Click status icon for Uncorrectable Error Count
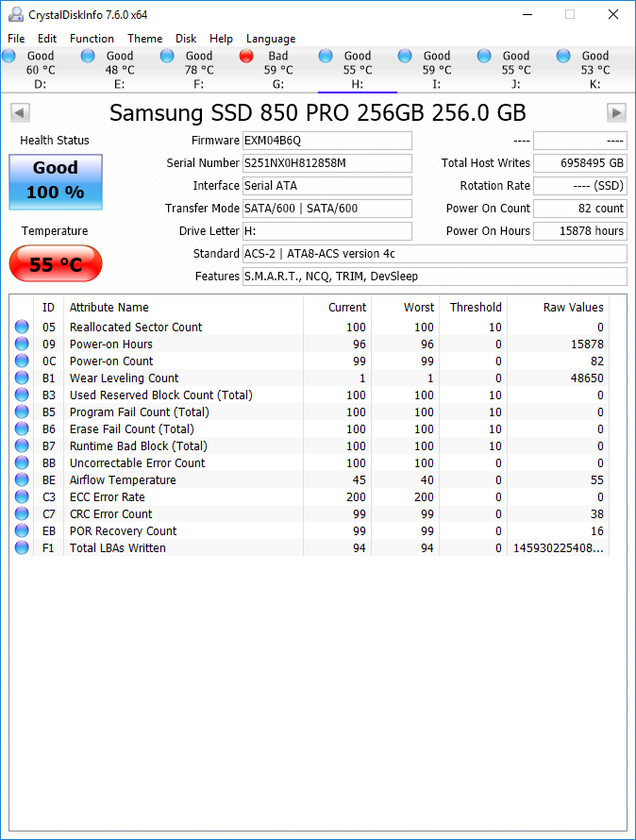This screenshot has height=840, width=636. click(x=22, y=462)
